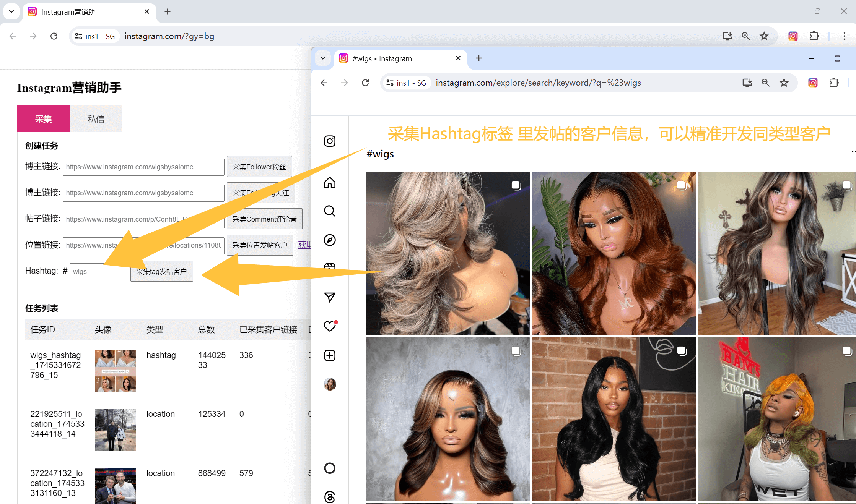This screenshot has width=856, height=504.
Task: Open Instagram extension icon in #wigs window
Action: point(813,83)
